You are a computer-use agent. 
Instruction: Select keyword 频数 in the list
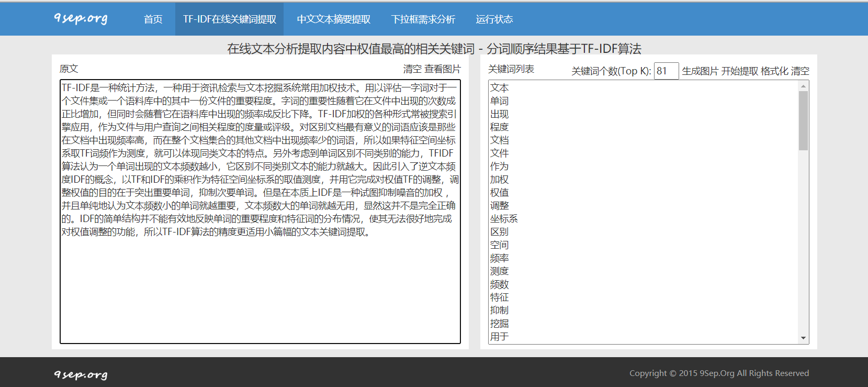(x=499, y=284)
